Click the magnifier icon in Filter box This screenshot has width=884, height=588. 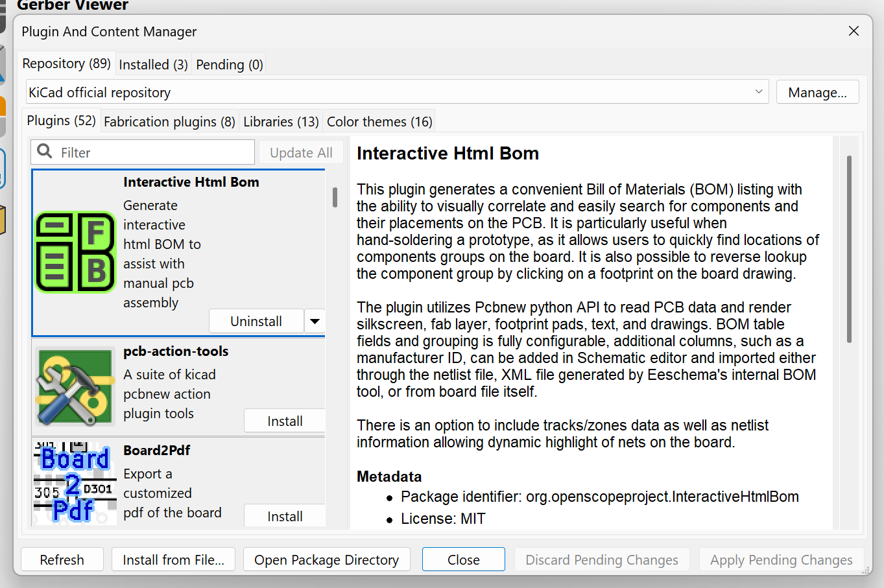point(45,152)
